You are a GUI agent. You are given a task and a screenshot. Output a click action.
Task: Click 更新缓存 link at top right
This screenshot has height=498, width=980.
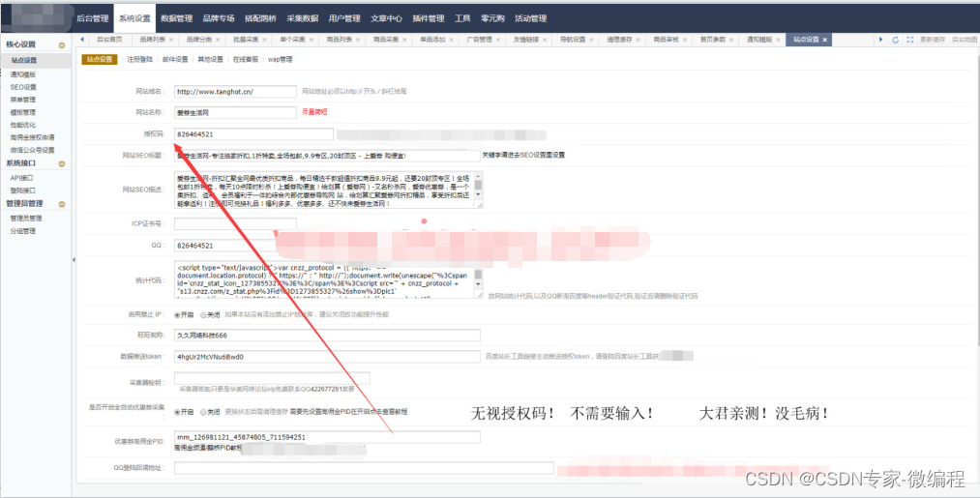click(933, 40)
